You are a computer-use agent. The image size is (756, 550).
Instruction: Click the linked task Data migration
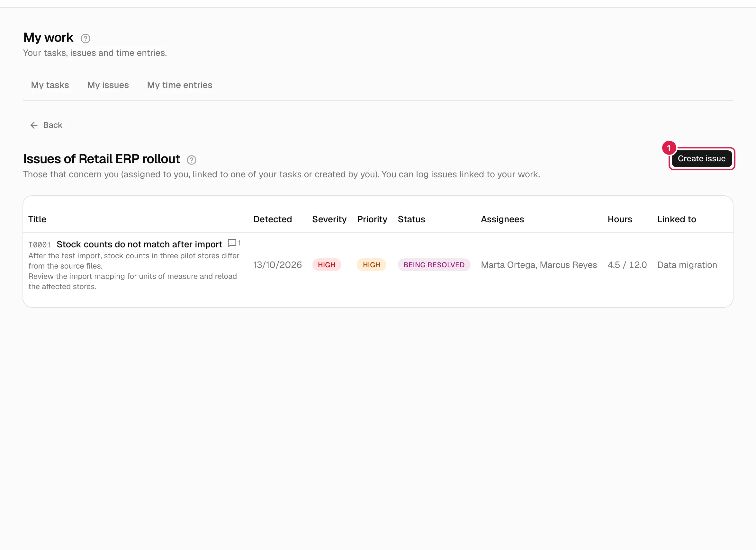(687, 265)
